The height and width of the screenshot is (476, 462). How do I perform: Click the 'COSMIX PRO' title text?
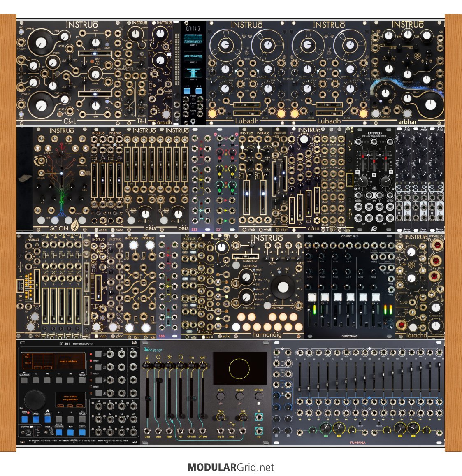click(349, 236)
